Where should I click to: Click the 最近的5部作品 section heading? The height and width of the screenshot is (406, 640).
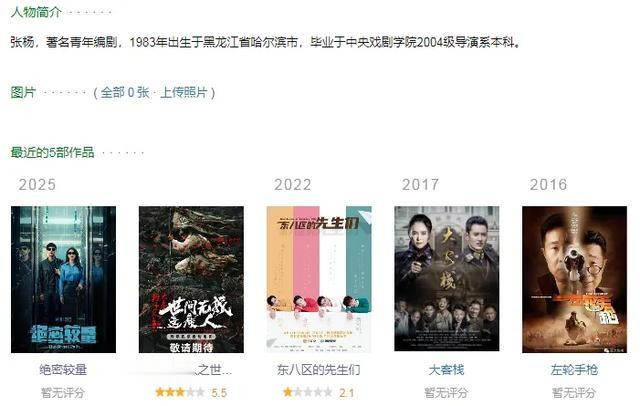coord(53,153)
